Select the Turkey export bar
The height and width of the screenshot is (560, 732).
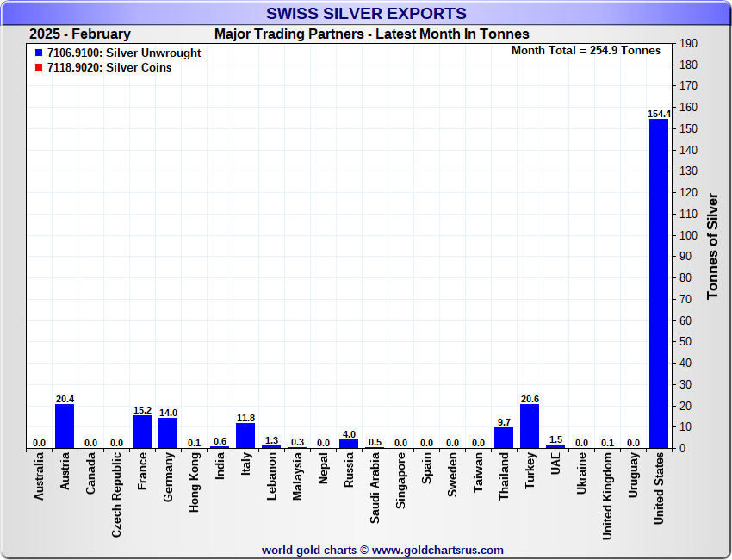[530, 426]
